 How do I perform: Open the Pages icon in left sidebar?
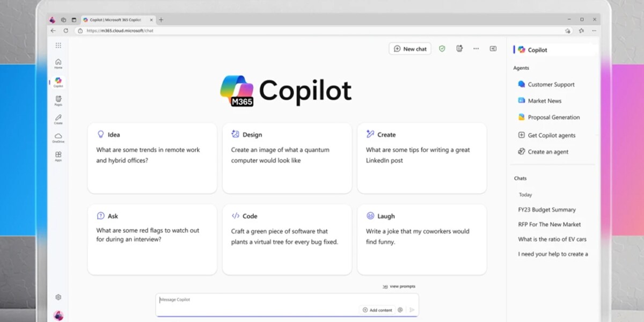coord(58,100)
